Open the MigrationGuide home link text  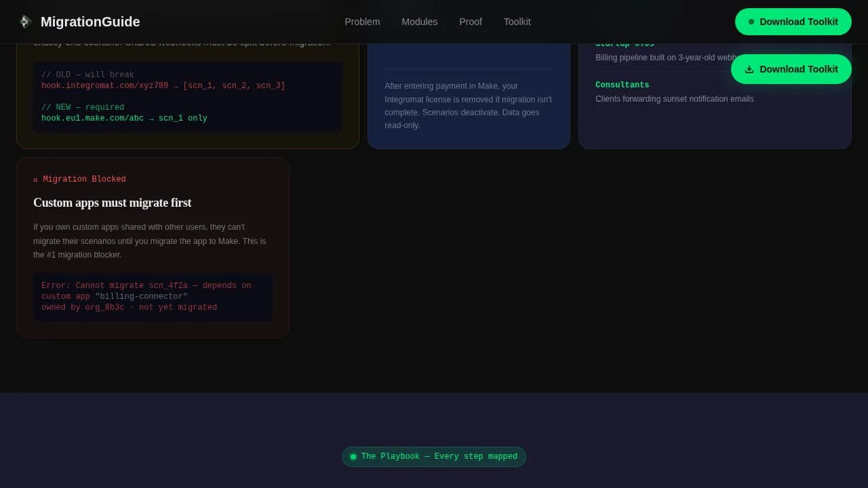pos(90,22)
